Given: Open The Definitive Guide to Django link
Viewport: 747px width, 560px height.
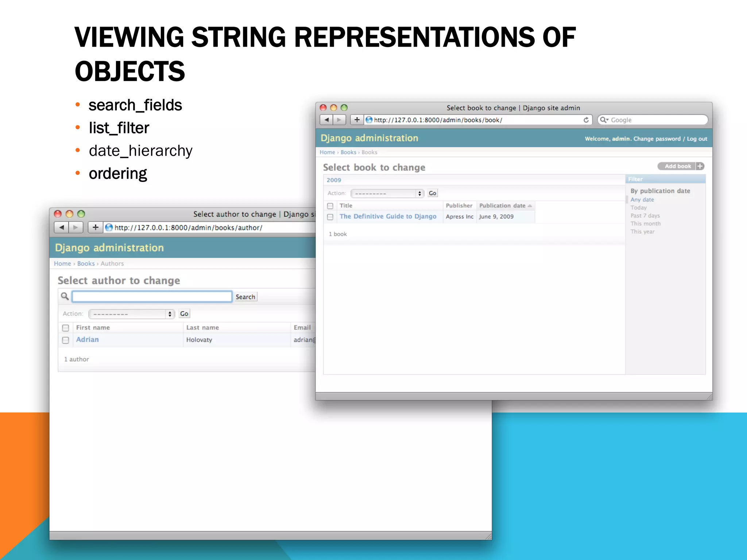Looking at the screenshot, I should pyautogui.click(x=388, y=216).
